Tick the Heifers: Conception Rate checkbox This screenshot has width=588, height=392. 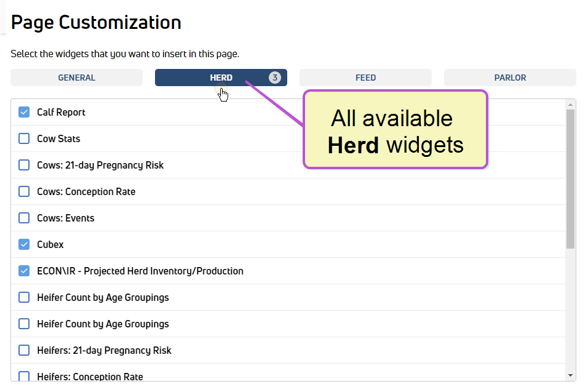(x=24, y=376)
